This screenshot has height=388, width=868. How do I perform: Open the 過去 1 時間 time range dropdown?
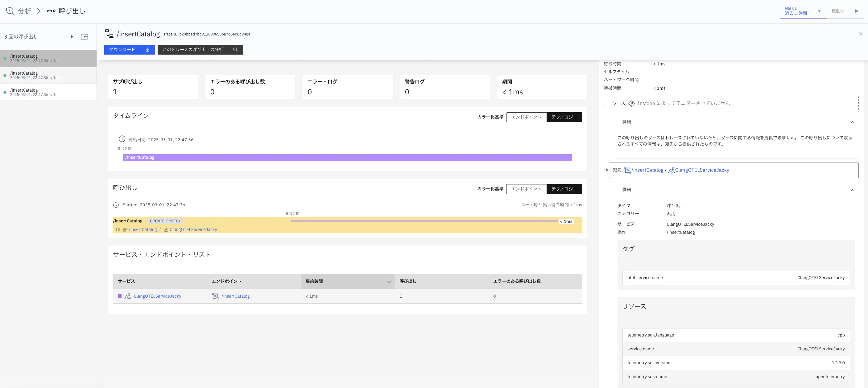coord(803,11)
